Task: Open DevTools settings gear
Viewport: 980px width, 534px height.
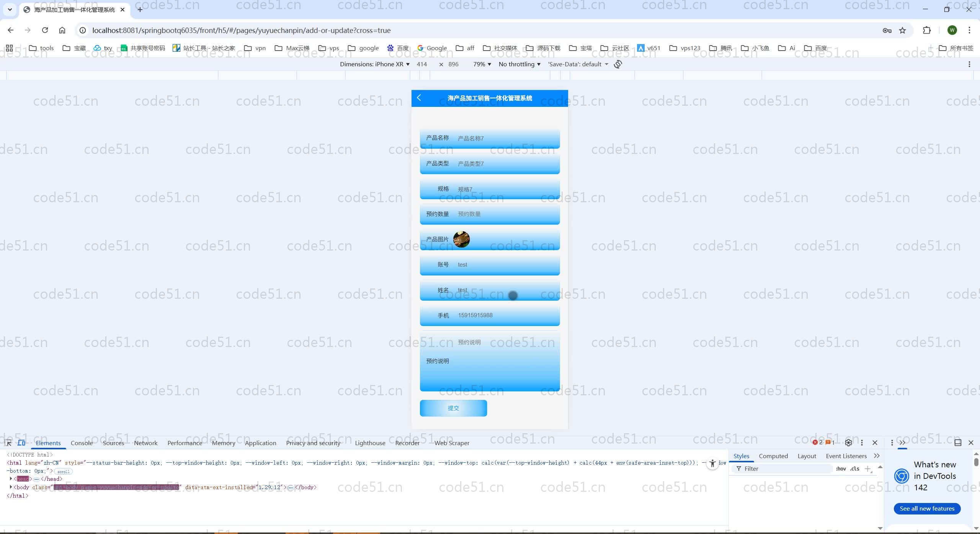Action: point(848,442)
